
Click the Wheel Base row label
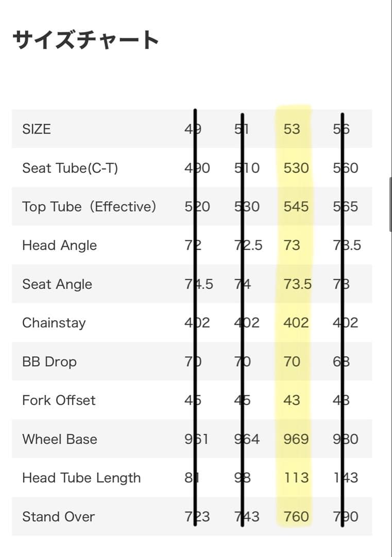click(x=60, y=439)
